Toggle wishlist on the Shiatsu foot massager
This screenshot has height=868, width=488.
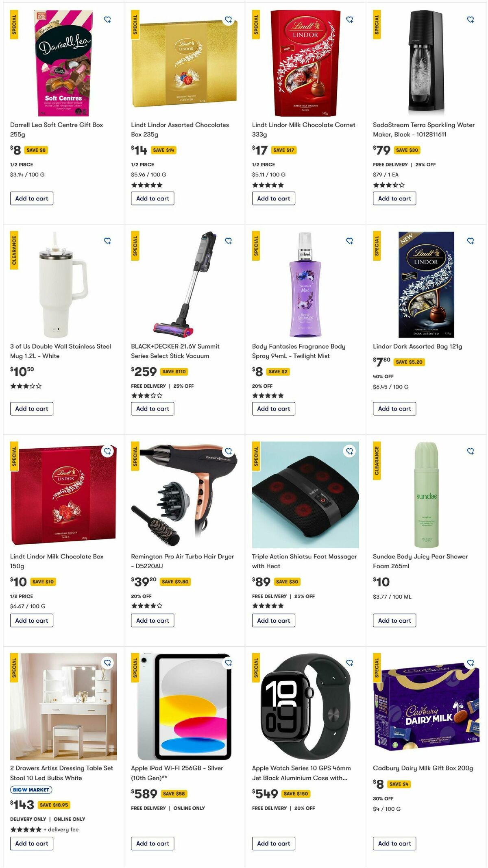click(x=350, y=451)
